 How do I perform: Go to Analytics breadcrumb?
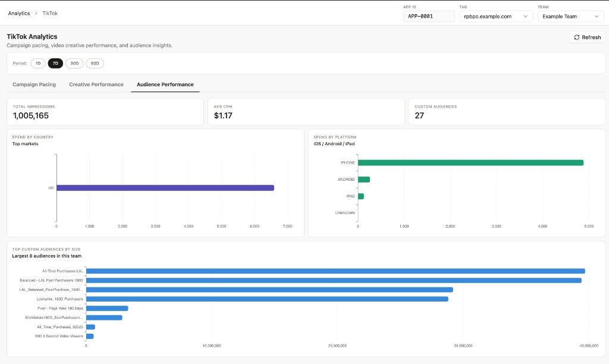pos(19,13)
